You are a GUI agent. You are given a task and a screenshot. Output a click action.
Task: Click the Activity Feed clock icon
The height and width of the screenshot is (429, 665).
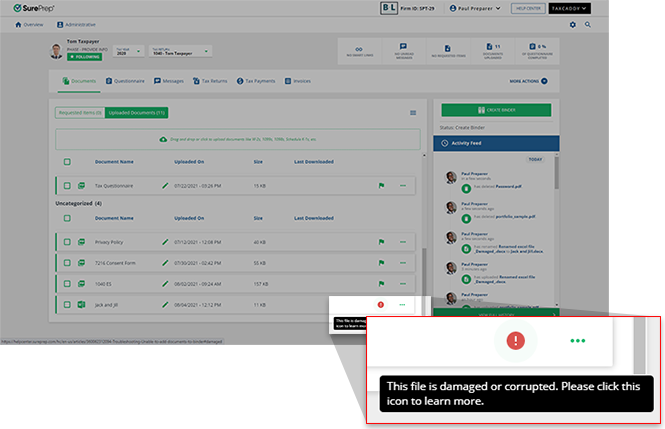[444, 143]
